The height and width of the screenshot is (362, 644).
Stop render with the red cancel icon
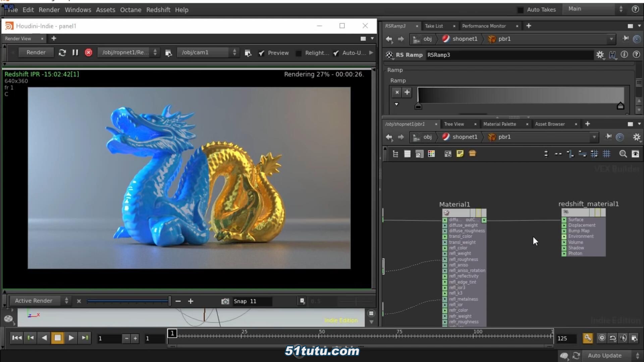tap(89, 53)
